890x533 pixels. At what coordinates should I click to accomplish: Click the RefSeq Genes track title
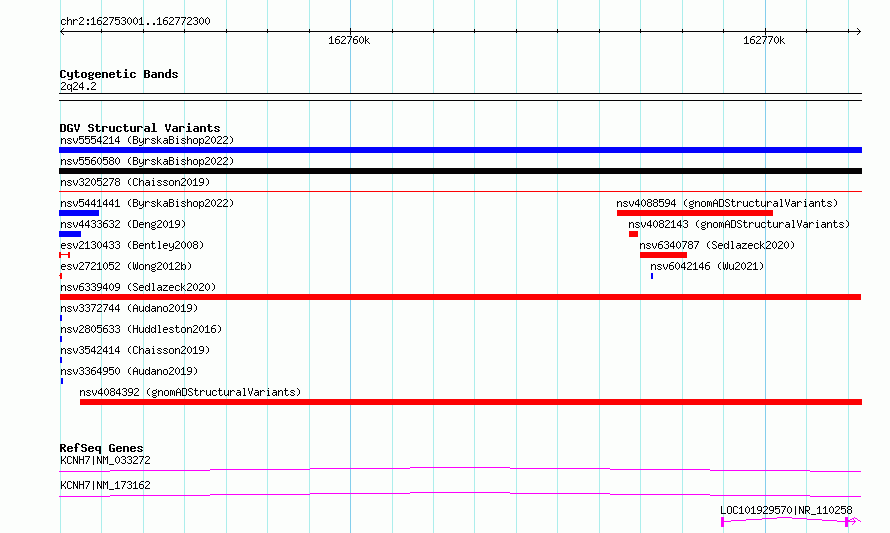point(101,448)
